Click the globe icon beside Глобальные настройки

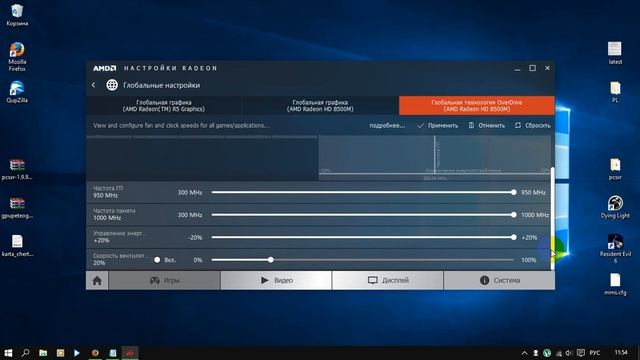click(112, 85)
